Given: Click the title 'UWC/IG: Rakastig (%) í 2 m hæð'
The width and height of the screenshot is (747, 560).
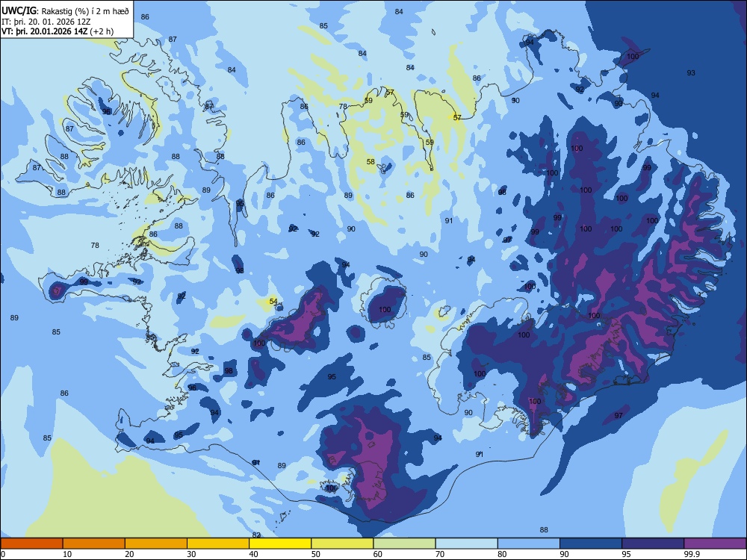Looking at the screenshot, I should click(65, 11).
